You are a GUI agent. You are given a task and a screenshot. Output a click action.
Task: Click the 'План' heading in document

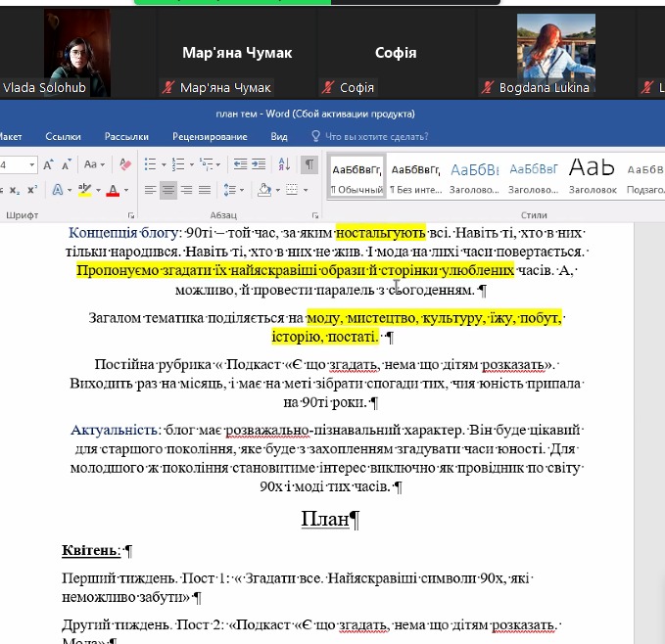point(325,519)
